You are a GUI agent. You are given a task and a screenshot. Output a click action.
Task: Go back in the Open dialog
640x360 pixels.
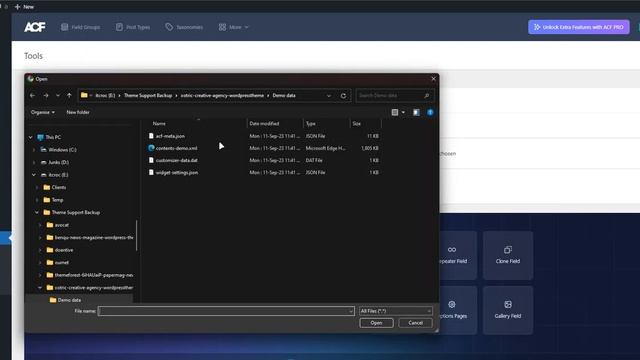tap(33, 96)
